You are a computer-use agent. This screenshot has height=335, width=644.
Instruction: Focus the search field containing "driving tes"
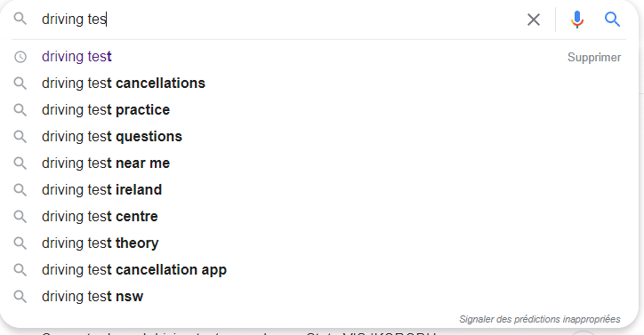click(x=279, y=20)
